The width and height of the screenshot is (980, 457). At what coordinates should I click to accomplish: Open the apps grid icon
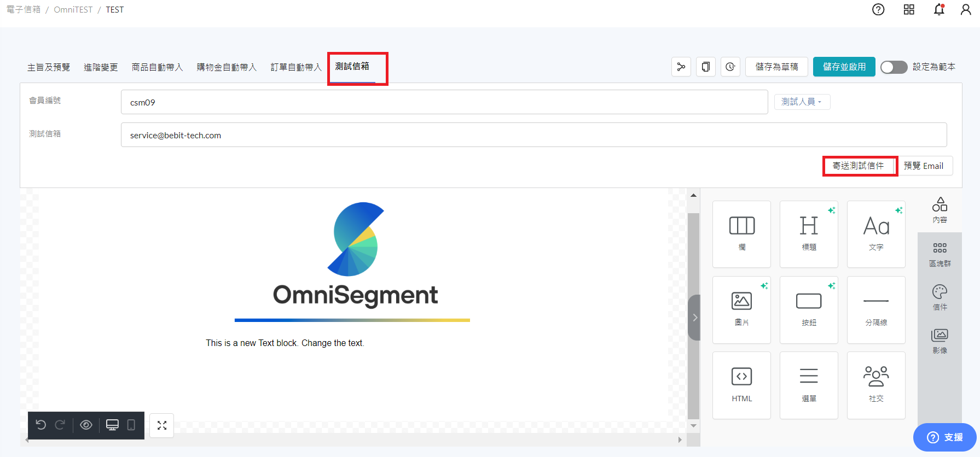pyautogui.click(x=909, y=9)
